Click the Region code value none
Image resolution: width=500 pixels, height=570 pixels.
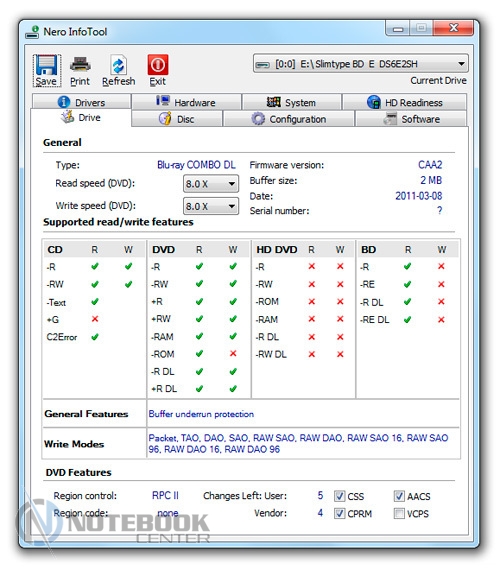click(x=168, y=513)
